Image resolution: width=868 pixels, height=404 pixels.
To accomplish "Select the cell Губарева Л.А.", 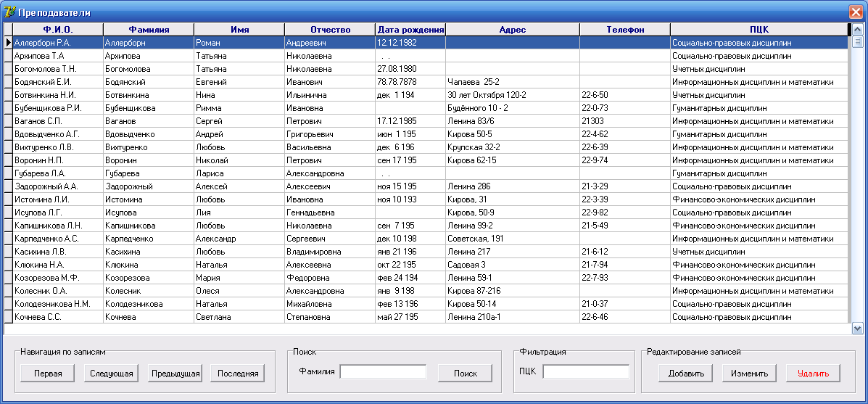I will click(57, 174).
